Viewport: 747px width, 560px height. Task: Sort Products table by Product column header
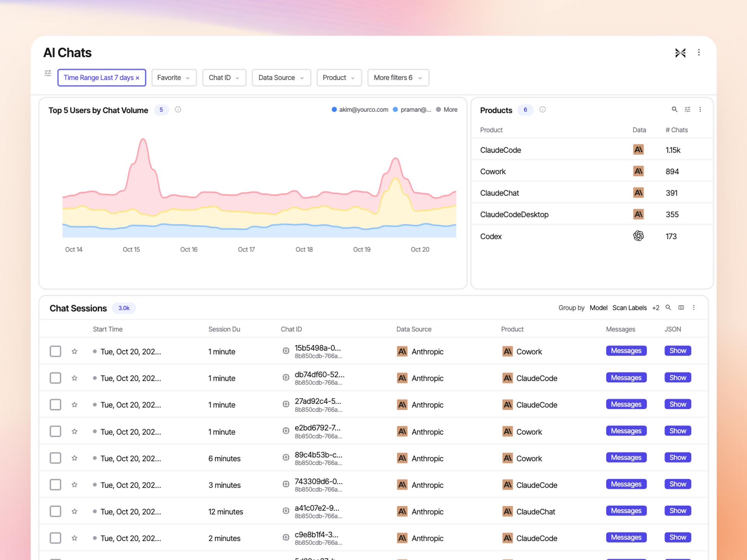click(x=491, y=130)
